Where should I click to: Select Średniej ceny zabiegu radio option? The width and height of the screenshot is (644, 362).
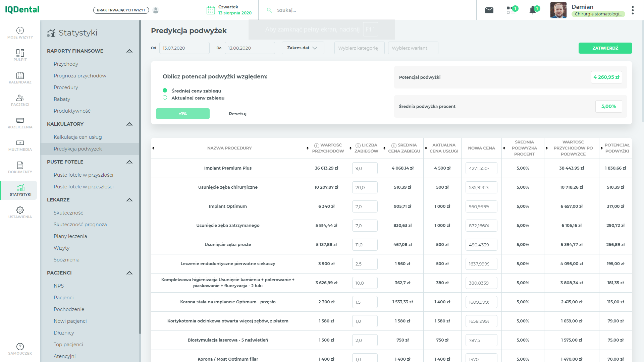165,90
